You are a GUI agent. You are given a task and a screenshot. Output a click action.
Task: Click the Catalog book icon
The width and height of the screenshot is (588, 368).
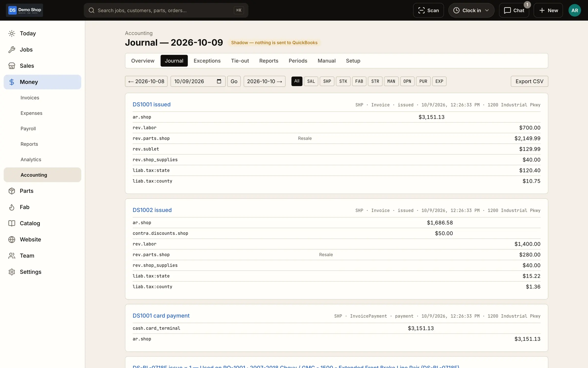click(x=12, y=223)
